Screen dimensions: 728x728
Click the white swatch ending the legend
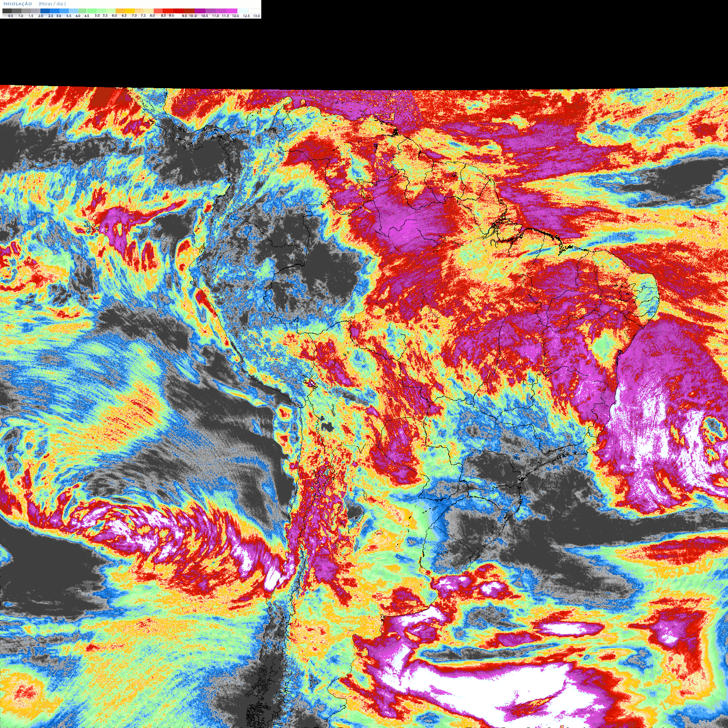[254, 11]
